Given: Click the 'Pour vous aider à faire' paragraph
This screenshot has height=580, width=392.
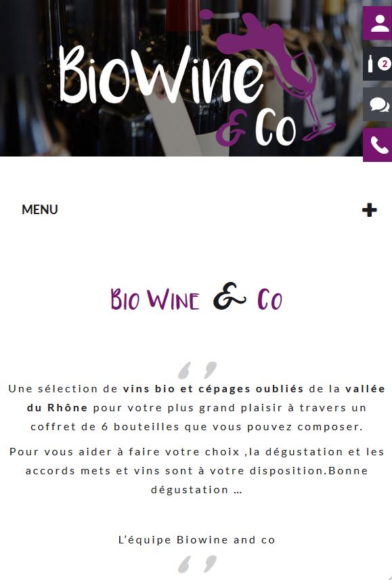Looking at the screenshot, I should [196, 470].
